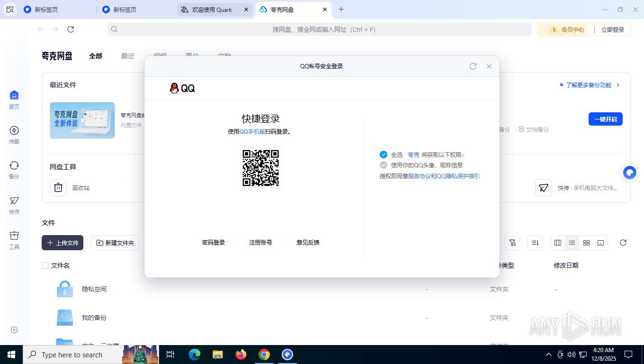Open the 服务协议 link
Screen dimensions: 644x364
coord(420,176)
